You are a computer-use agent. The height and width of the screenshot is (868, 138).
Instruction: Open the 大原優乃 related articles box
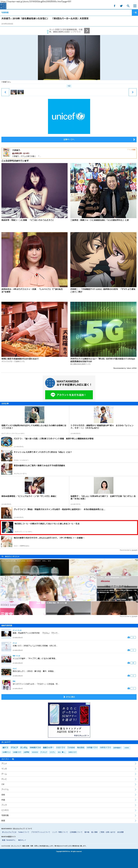pos(69,153)
